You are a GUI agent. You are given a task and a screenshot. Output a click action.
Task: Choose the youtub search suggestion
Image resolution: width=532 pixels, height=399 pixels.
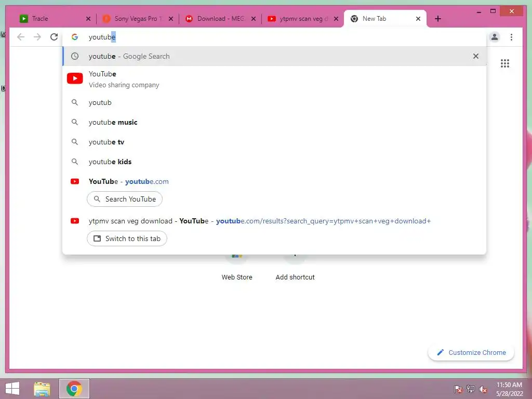coord(274,102)
